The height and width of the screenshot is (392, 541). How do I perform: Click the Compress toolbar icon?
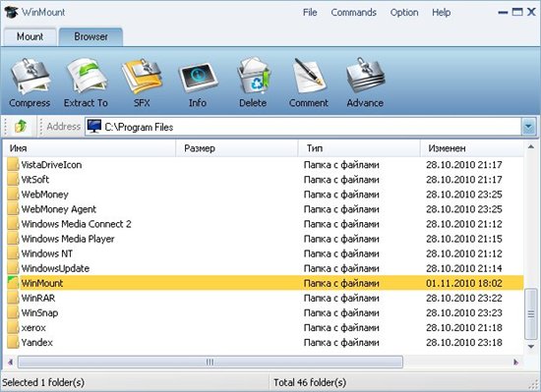coord(30,77)
